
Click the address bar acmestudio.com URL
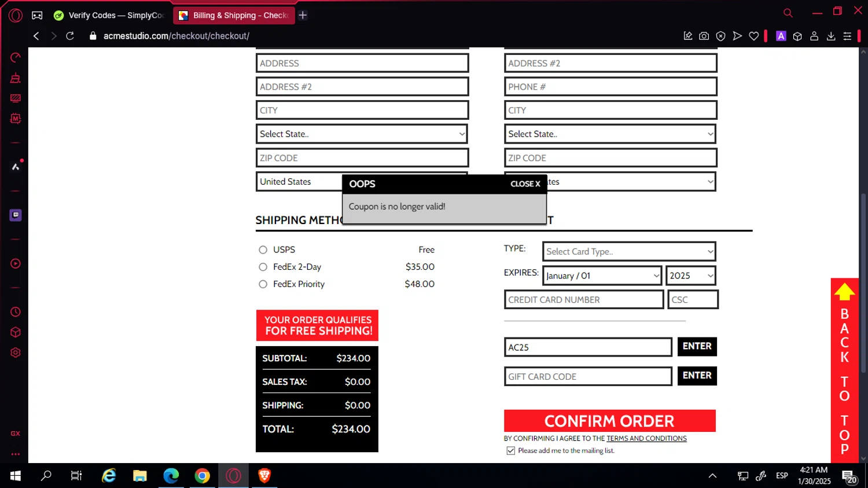point(176,36)
